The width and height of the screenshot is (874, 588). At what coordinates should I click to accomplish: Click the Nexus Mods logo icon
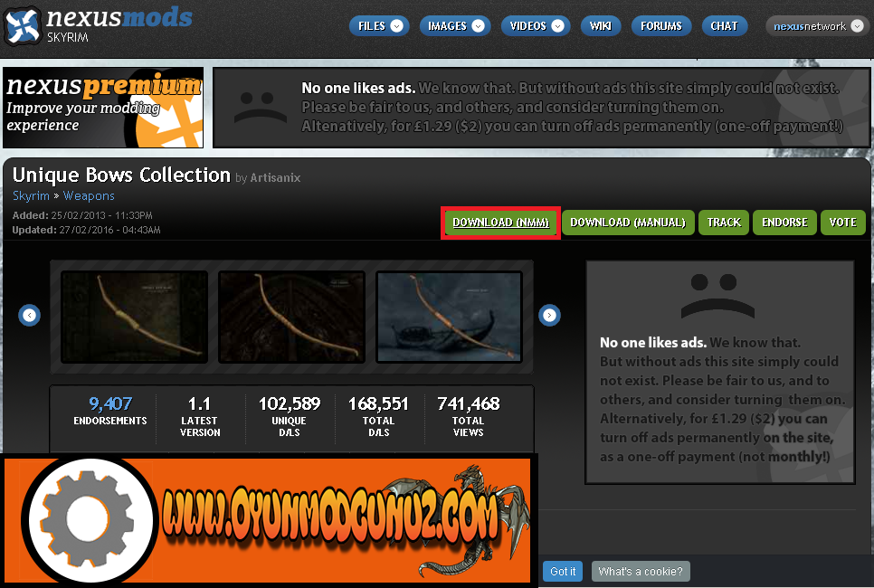(x=23, y=25)
